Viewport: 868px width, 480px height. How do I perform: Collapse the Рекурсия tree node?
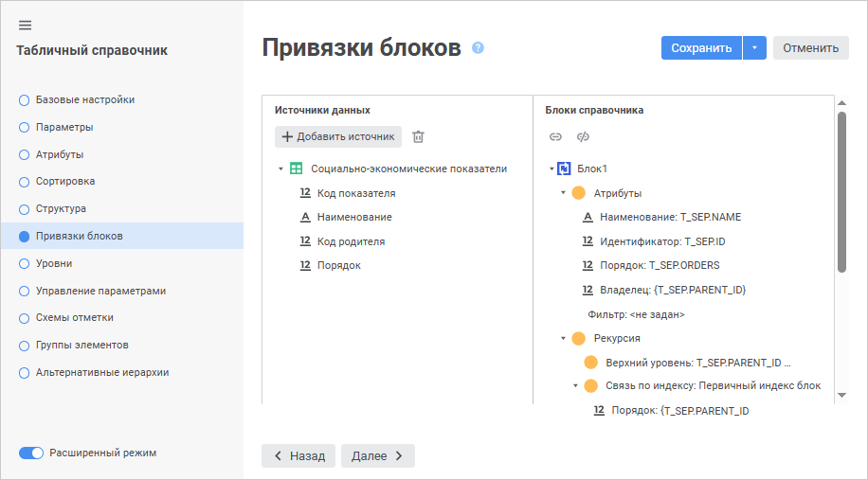(x=563, y=338)
